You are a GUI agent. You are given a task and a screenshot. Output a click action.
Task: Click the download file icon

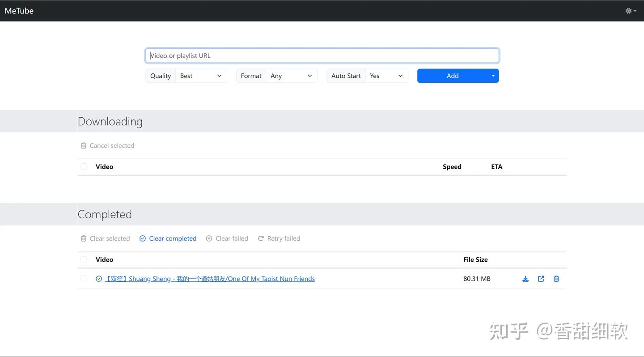pos(525,279)
